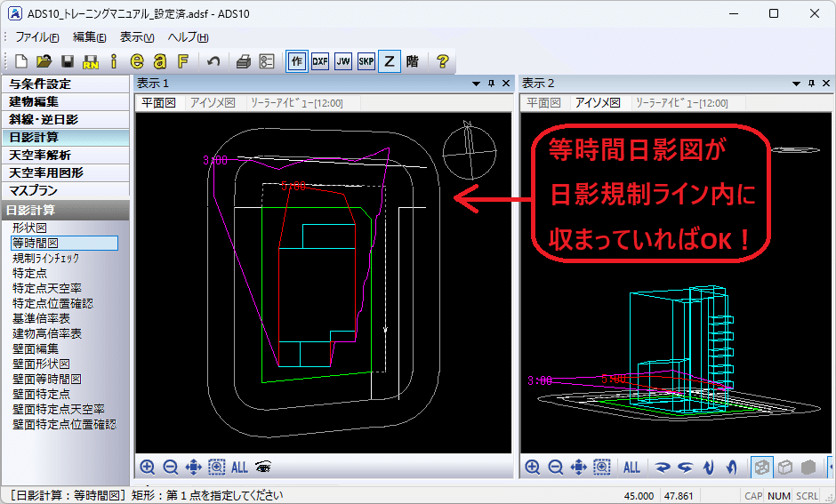Screen dimensions: 836x504
Task: Toggle hidden-line box display in 表示2
Action: (784, 468)
